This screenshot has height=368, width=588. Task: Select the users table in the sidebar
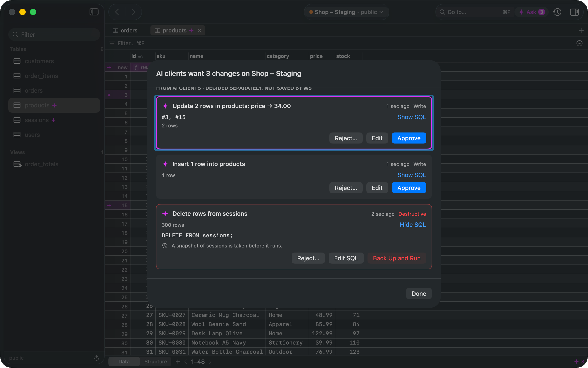pos(54,135)
